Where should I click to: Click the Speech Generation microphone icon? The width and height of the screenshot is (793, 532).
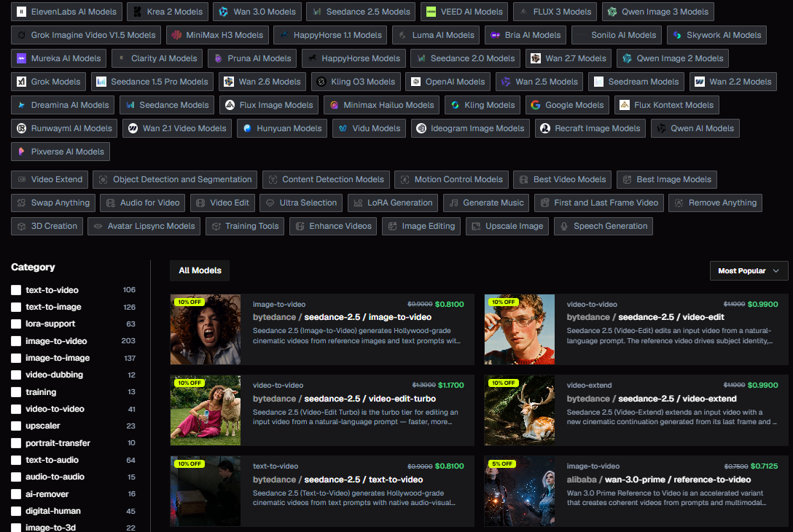pyautogui.click(x=564, y=226)
